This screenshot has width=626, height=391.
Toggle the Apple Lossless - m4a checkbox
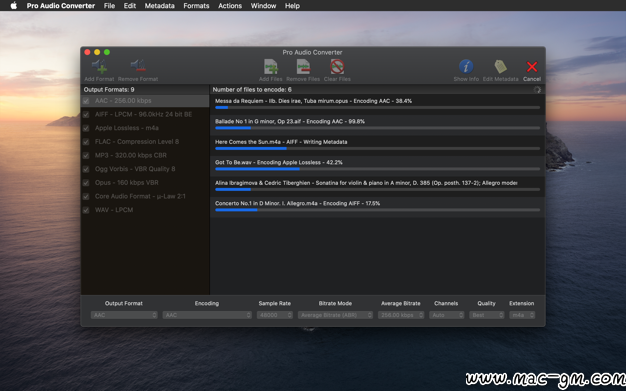(86, 128)
